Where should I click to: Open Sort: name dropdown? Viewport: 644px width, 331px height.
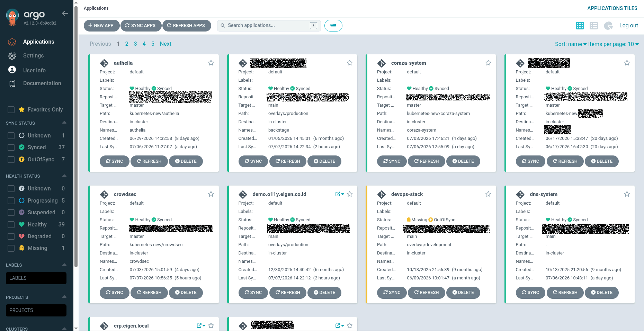571,44
